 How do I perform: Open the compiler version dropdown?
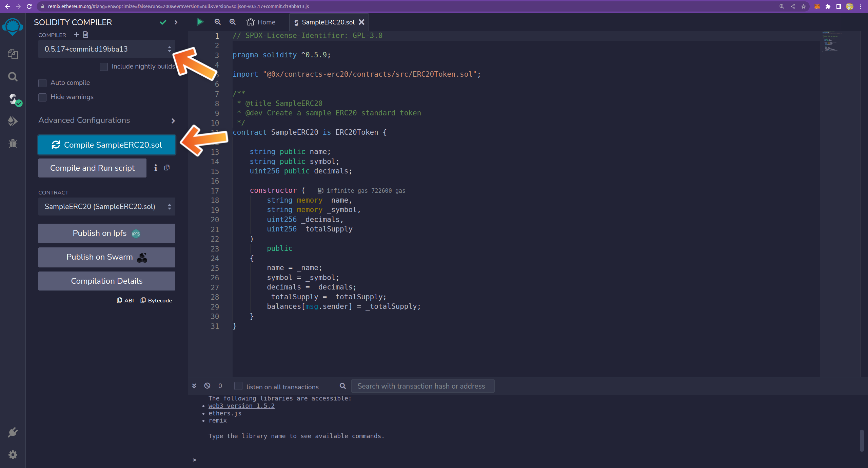pos(106,49)
